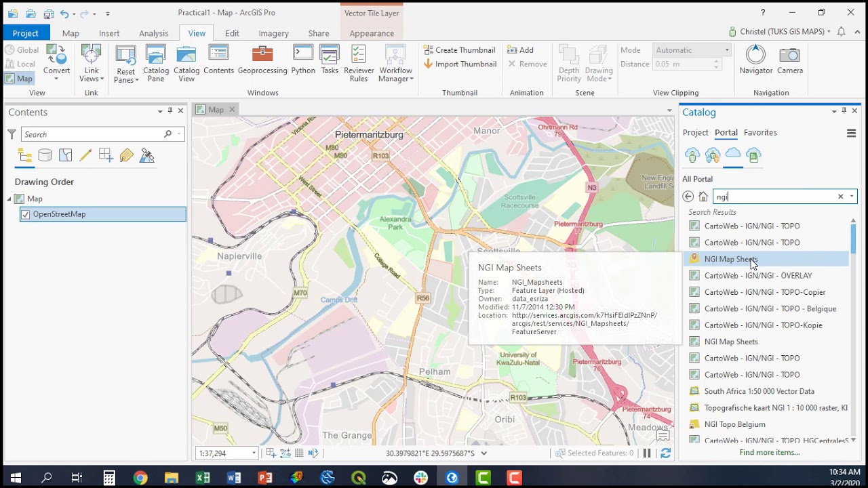
Task: Open the map scale dropdown
Action: coord(254,453)
